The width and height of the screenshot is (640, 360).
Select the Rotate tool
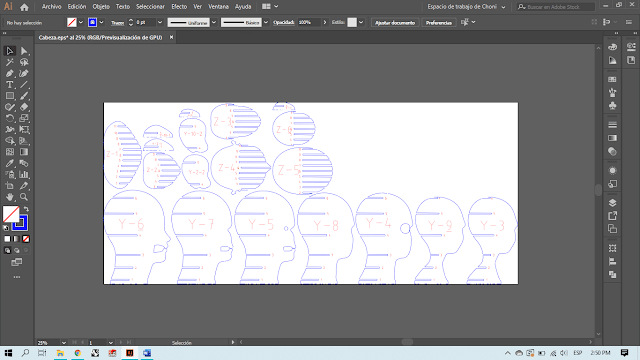(x=10, y=118)
